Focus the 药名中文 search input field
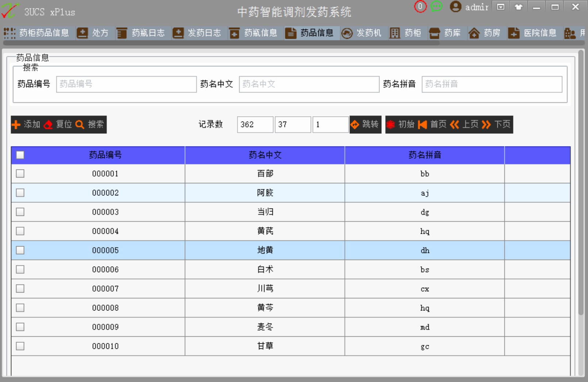Viewport: 588px width, 382px height. [x=309, y=84]
